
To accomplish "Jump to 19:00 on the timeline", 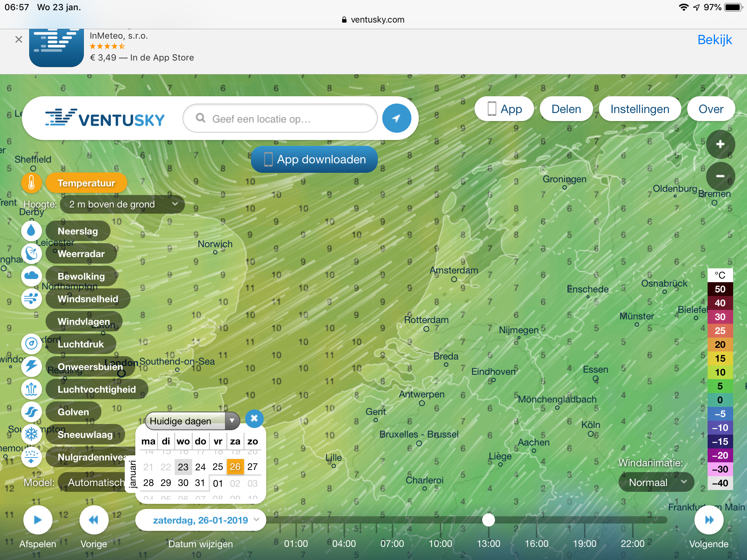I will tap(585, 544).
